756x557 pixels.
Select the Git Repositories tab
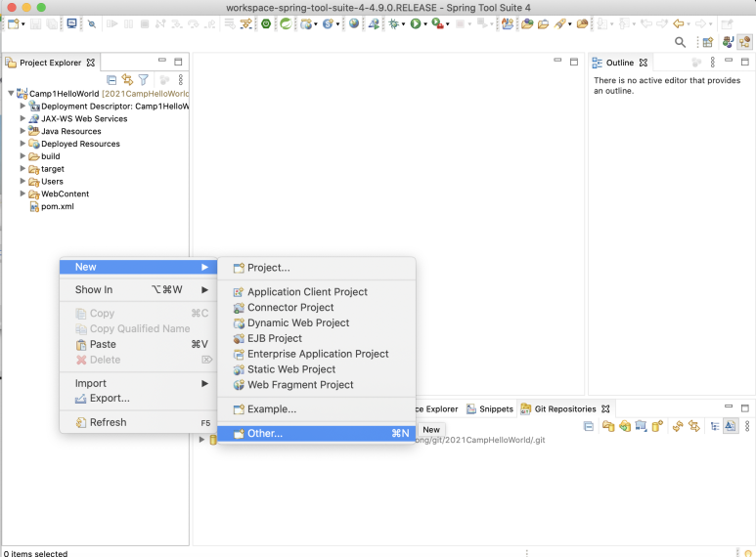(x=565, y=409)
